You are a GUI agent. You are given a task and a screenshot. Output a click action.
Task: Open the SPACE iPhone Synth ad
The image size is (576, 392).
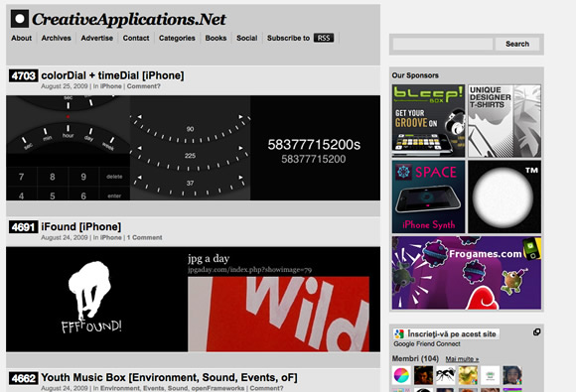428,196
